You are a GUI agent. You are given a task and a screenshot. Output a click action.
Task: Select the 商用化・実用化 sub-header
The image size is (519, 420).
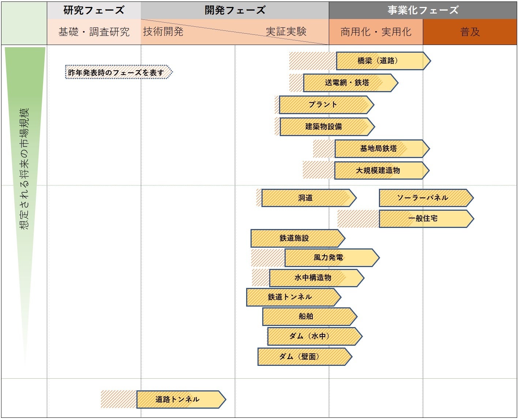click(376, 32)
